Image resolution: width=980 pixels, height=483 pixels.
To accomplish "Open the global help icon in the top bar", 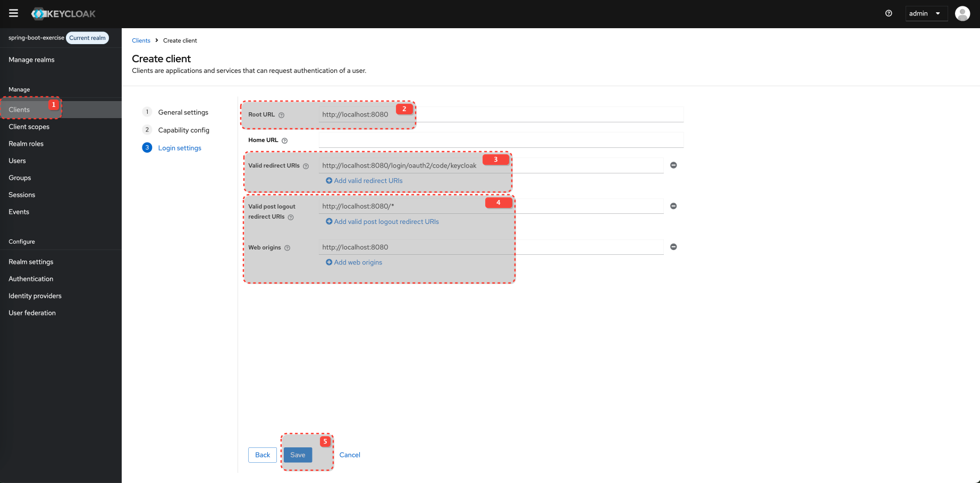I will click(x=889, y=13).
